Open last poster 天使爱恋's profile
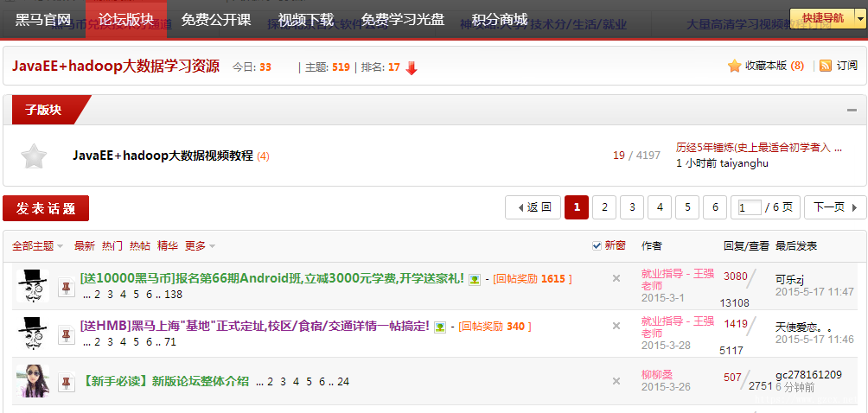868x413 pixels. pyautogui.click(x=804, y=327)
